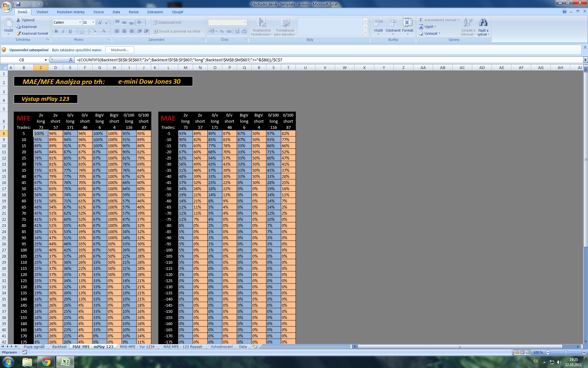588x368 pixels.
Task: Click the Najít a vybrat binoculars icon
Action: 483,22
